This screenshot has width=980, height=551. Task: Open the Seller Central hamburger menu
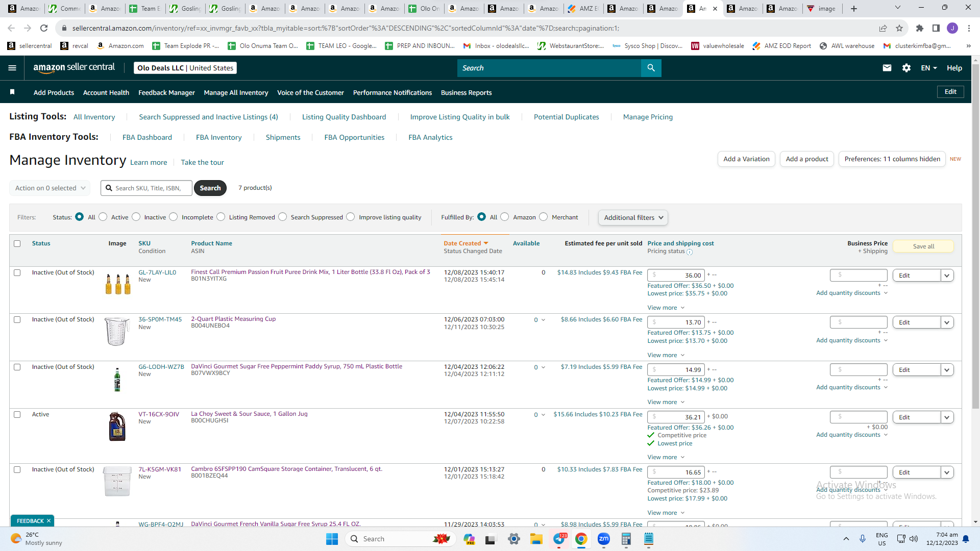point(12,68)
